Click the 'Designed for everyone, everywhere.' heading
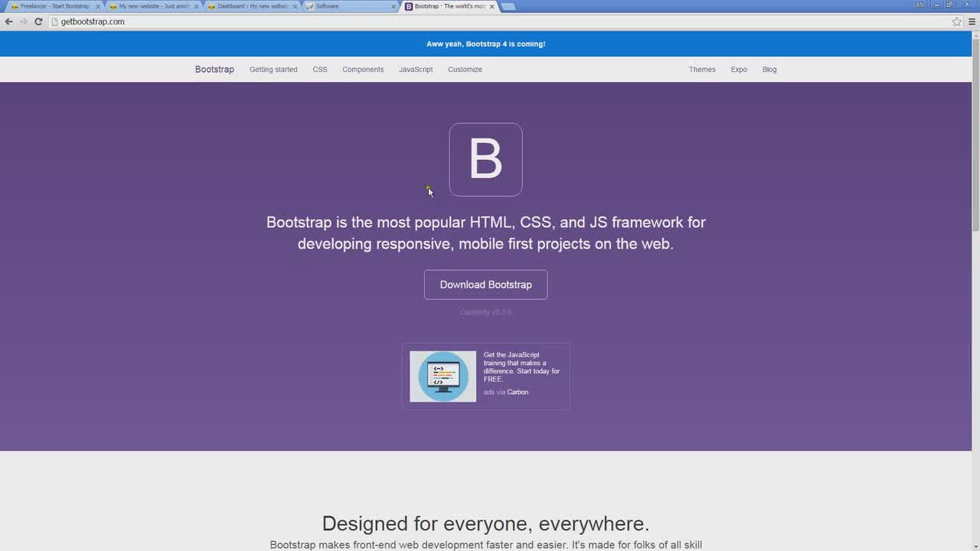The width and height of the screenshot is (980, 551). [485, 523]
